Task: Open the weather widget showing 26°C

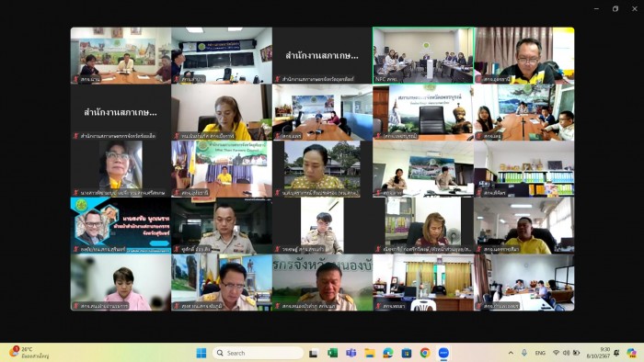Action: coord(29,353)
